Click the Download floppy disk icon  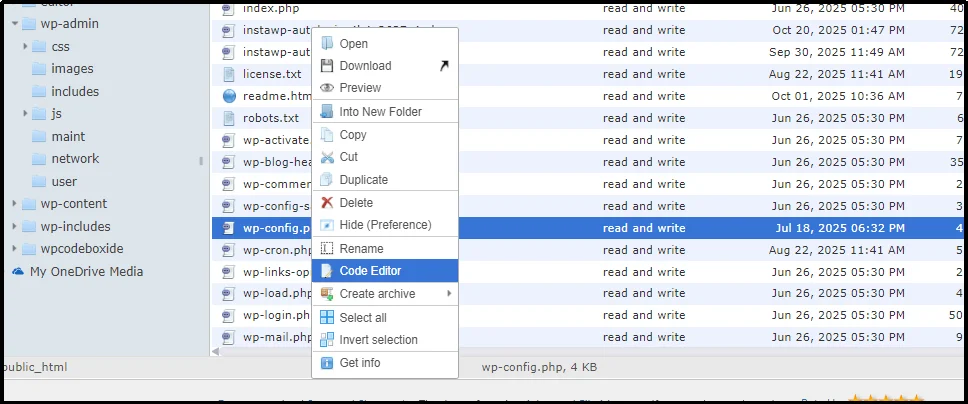(x=327, y=65)
